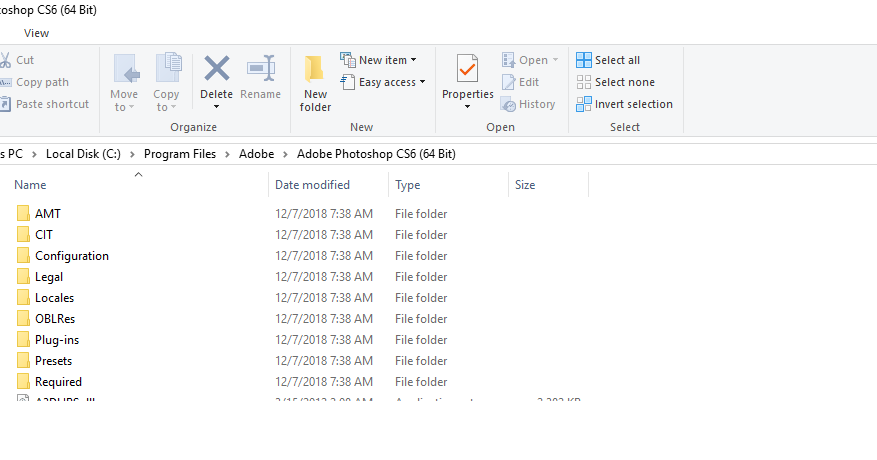Click the Required folder icon
This screenshot has width=877, height=460.
click(23, 381)
